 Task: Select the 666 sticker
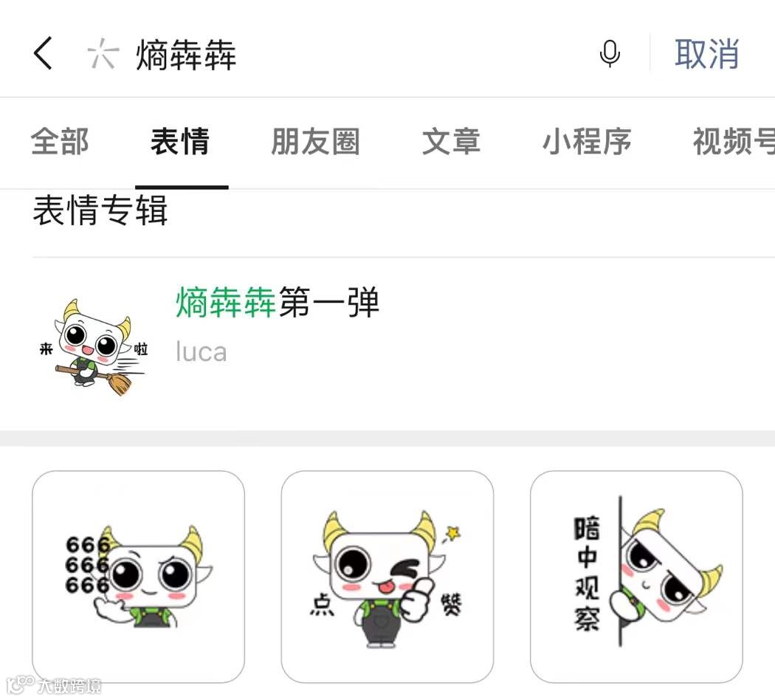click(139, 577)
